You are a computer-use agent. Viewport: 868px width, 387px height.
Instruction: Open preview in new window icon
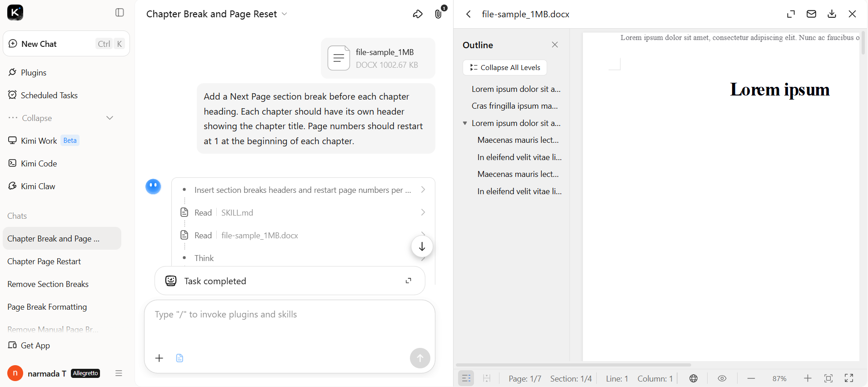(791, 14)
